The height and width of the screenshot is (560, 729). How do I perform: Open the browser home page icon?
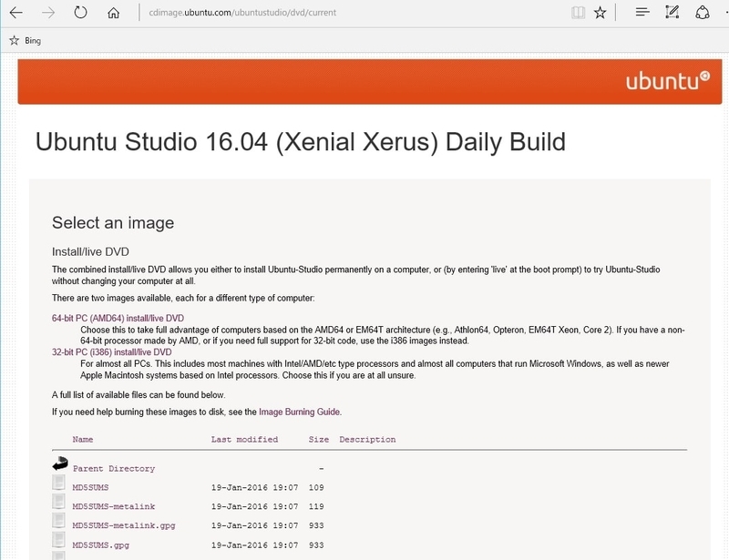(113, 13)
